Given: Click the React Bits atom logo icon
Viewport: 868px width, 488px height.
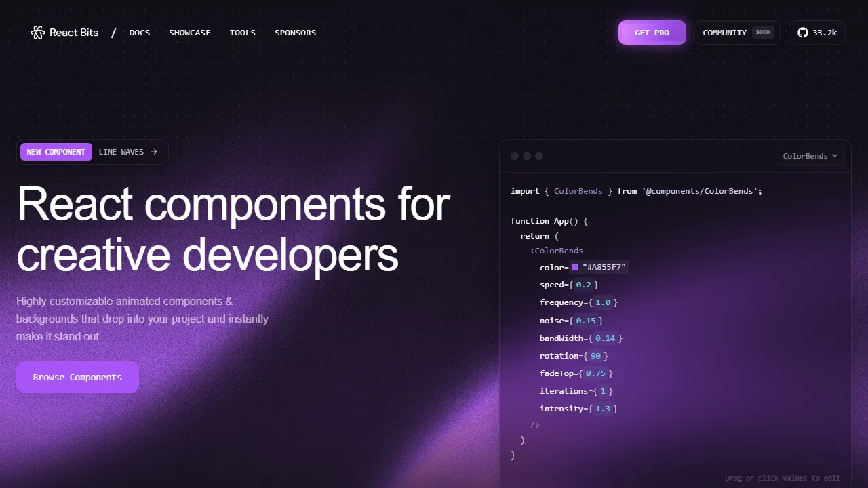Looking at the screenshot, I should pyautogui.click(x=37, y=33).
